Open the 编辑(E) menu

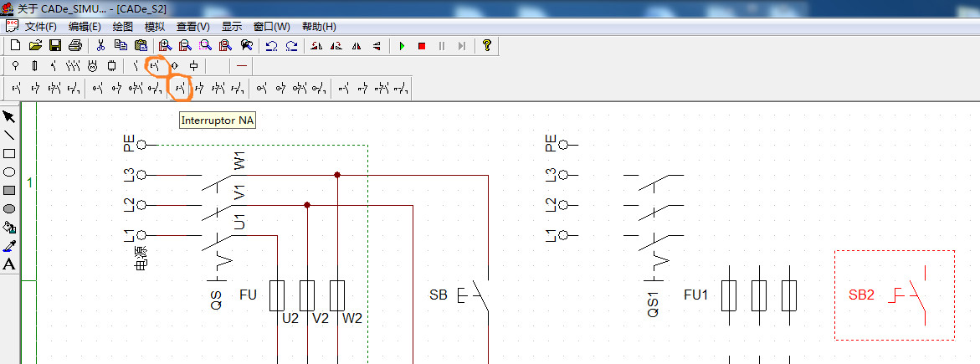[85, 27]
